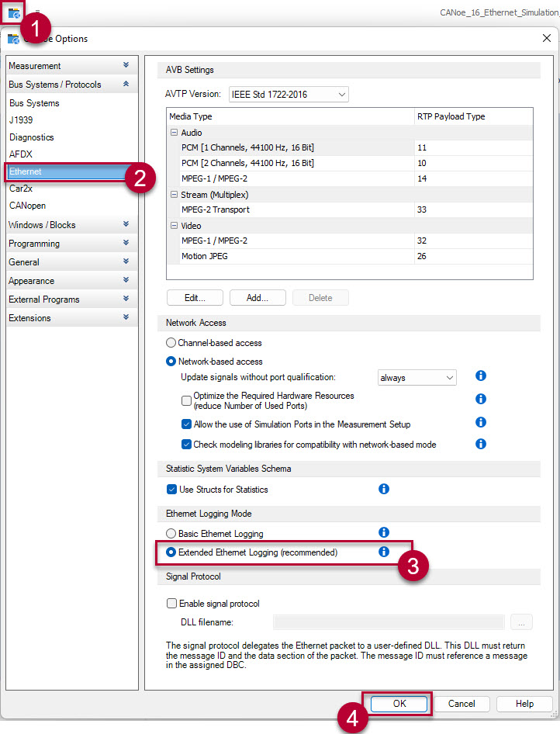The height and width of the screenshot is (734, 560).
Task: Click info icon beside Update signals dropdown
Action: tap(480, 376)
